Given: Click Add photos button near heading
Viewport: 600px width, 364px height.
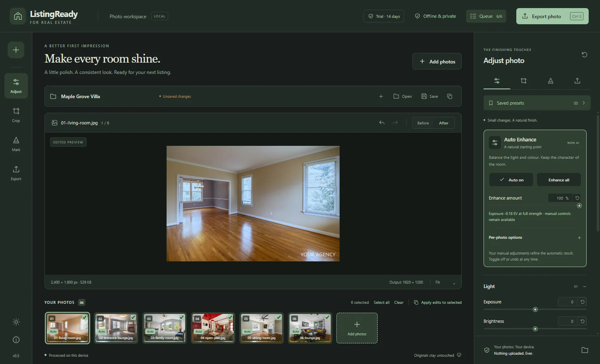Looking at the screenshot, I should click(437, 61).
